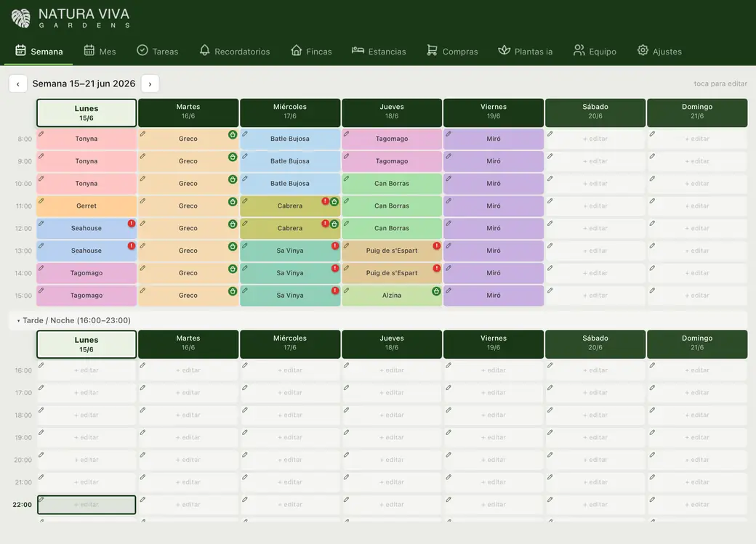
Task: Click the 'toca para editar' hint text
Action: [720, 84]
